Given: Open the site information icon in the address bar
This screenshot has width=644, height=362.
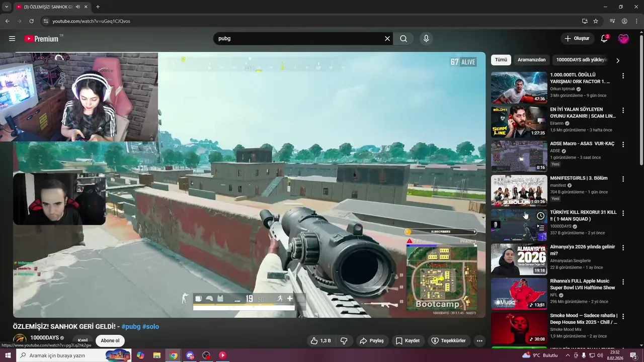Looking at the screenshot, I should (45, 21).
